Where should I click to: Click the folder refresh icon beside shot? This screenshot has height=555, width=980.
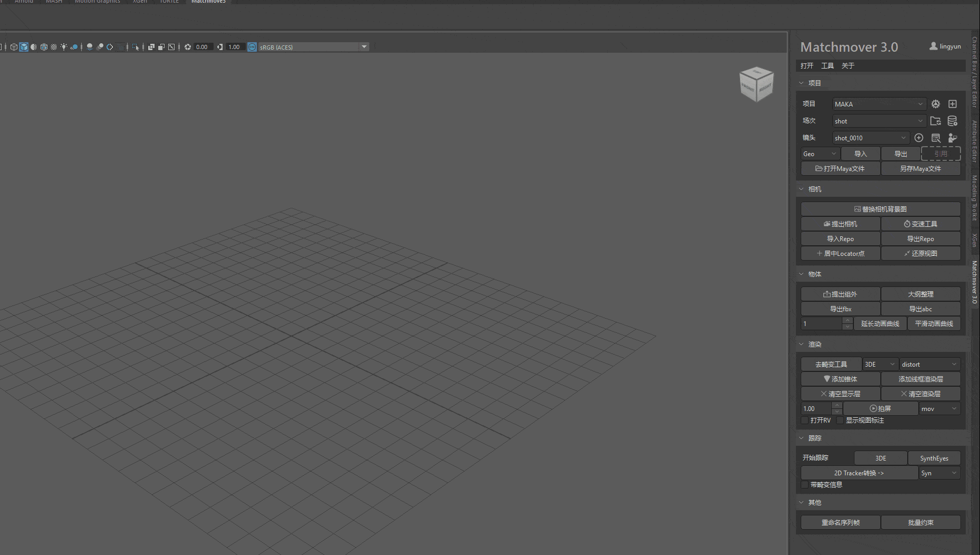point(935,121)
